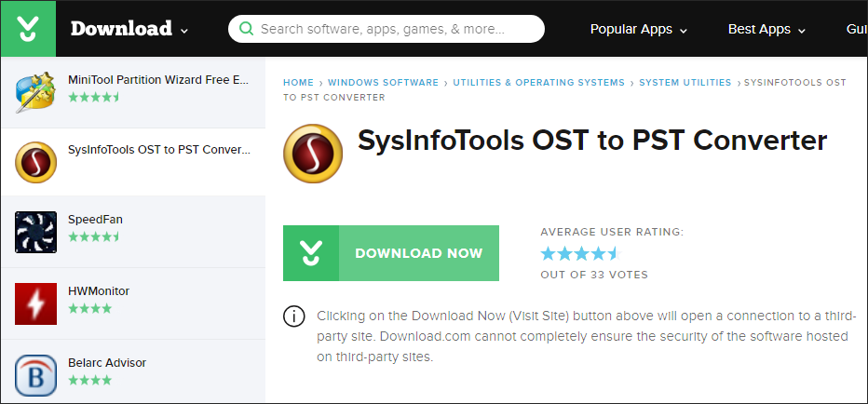
Task: Open SYSTEM UTILITIES breadcrumb link
Action: (685, 83)
